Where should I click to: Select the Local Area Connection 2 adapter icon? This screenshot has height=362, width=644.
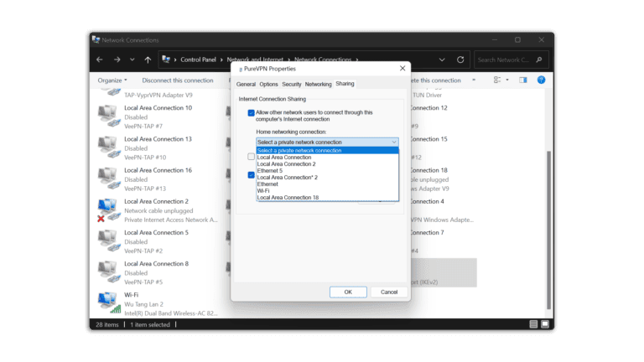tap(107, 207)
